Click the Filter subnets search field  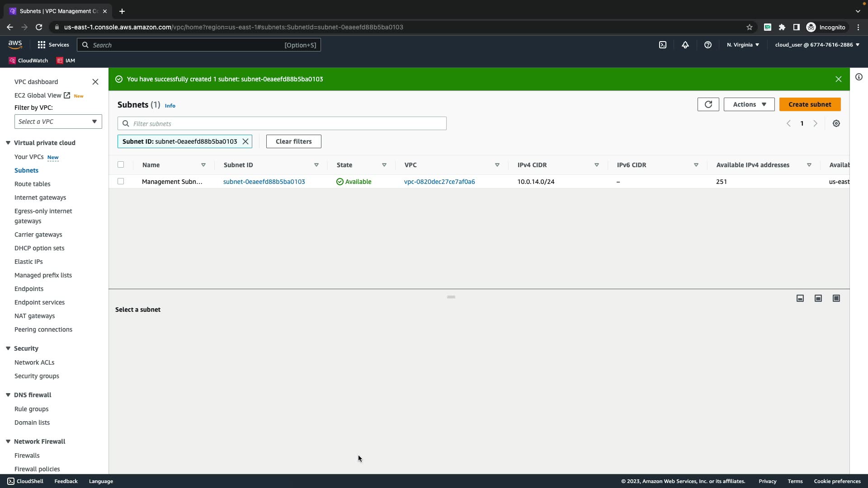(x=288, y=123)
